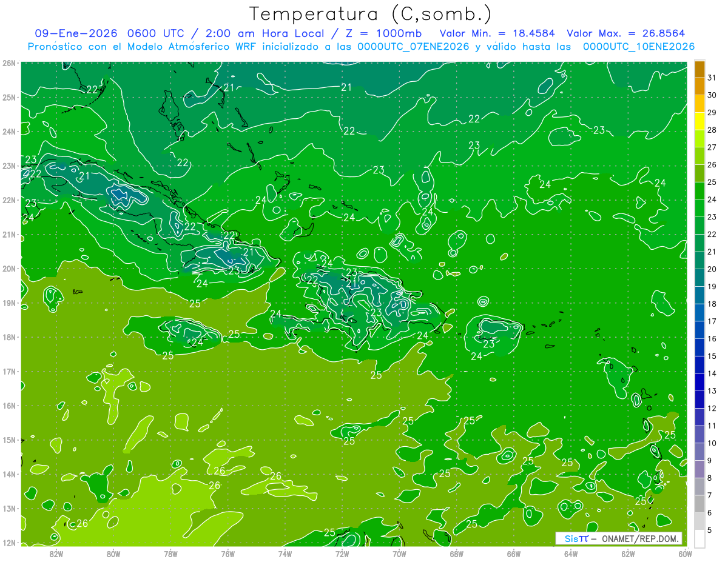Image resolution: width=728 pixels, height=562 pixels.
Task: Click the 23N latitude axis label
Action: tap(9, 166)
